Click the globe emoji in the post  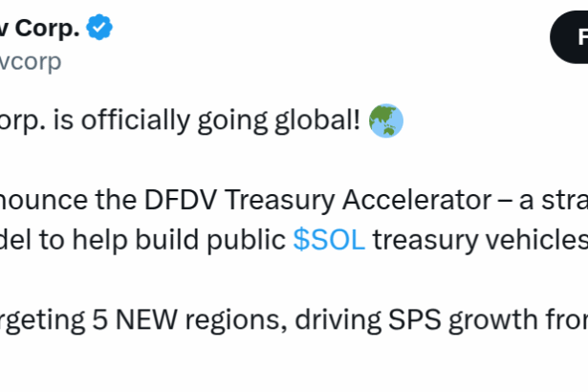tap(385, 121)
